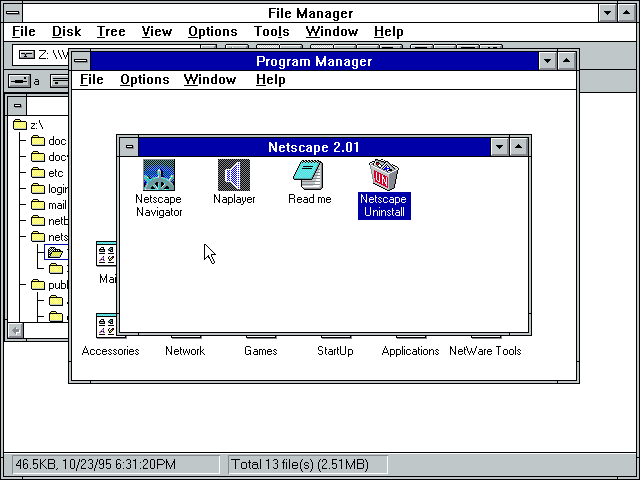Viewport: 640px width, 480px height.
Task: Open the directory window's control menu box
Action: click(x=17, y=106)
